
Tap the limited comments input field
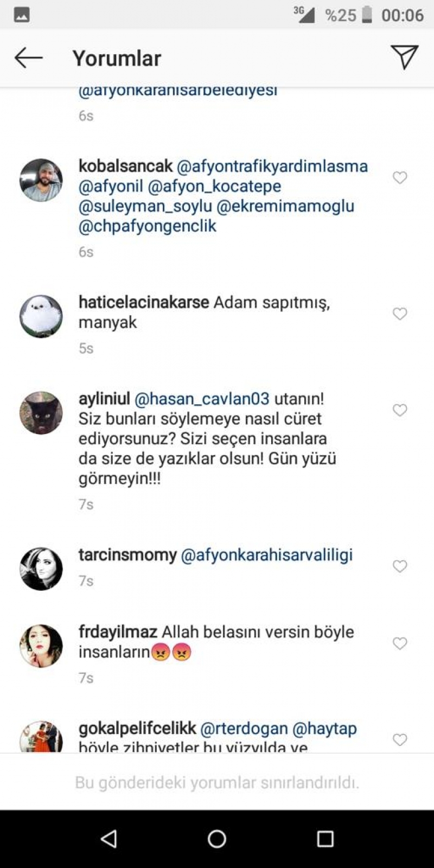pyautogui.click(x=217, y=783)
